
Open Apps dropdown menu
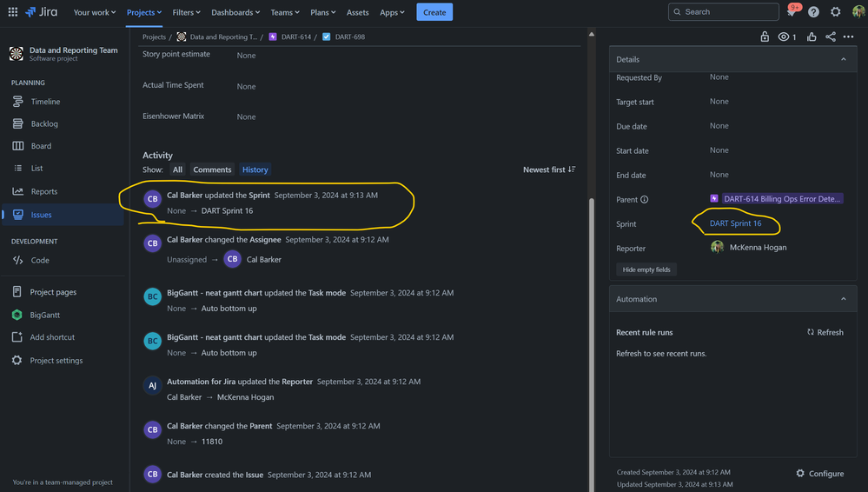[392, 12]
